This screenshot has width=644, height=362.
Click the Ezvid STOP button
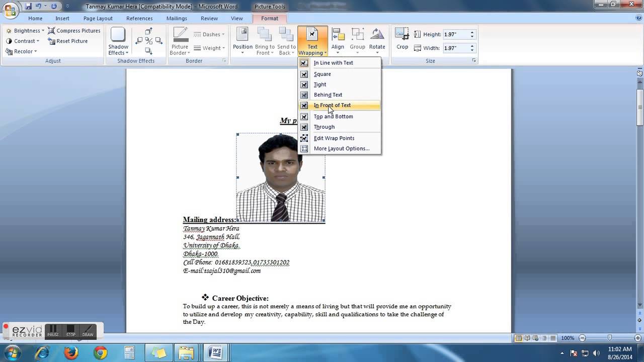tap(70, 330)
